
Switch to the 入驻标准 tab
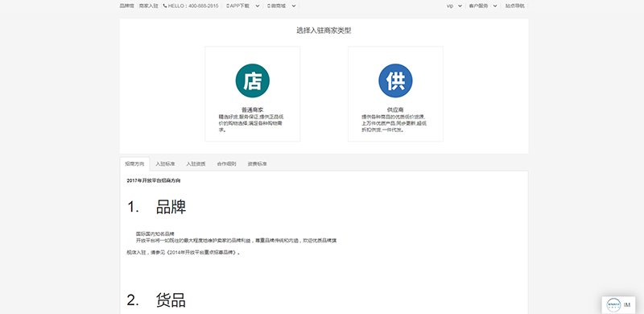[165, 163]
